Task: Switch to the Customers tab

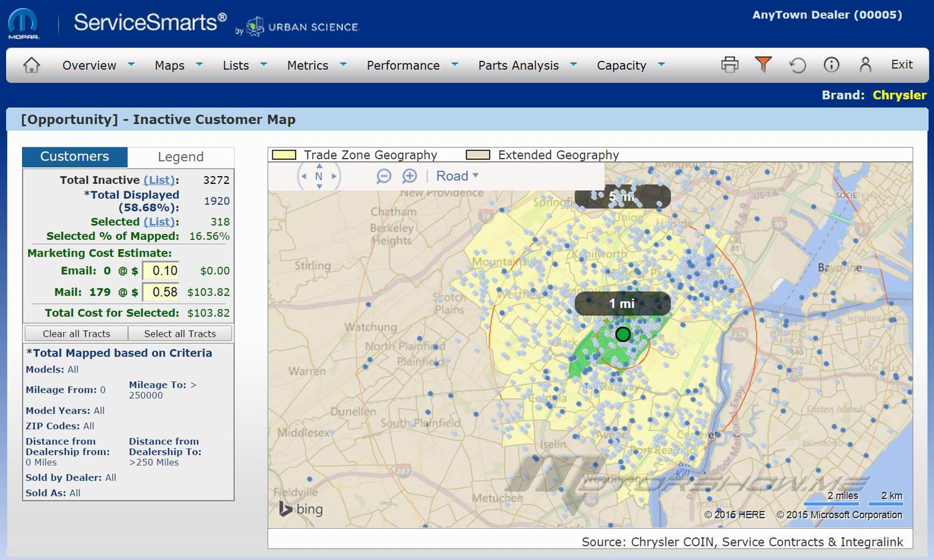Action: [75, 157]
